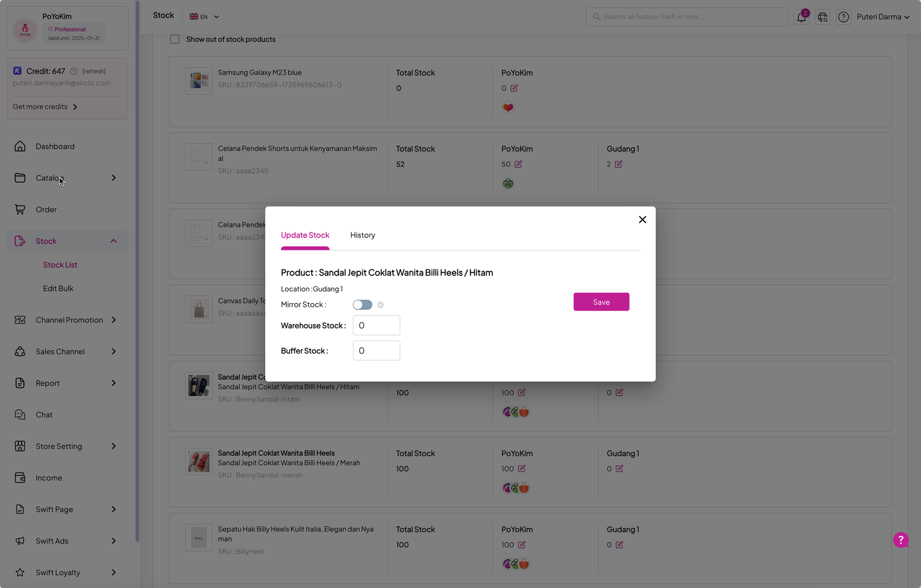Click the globe search icon next to notifications
Viewport: 921px width, 588px height.
[822, 17]
